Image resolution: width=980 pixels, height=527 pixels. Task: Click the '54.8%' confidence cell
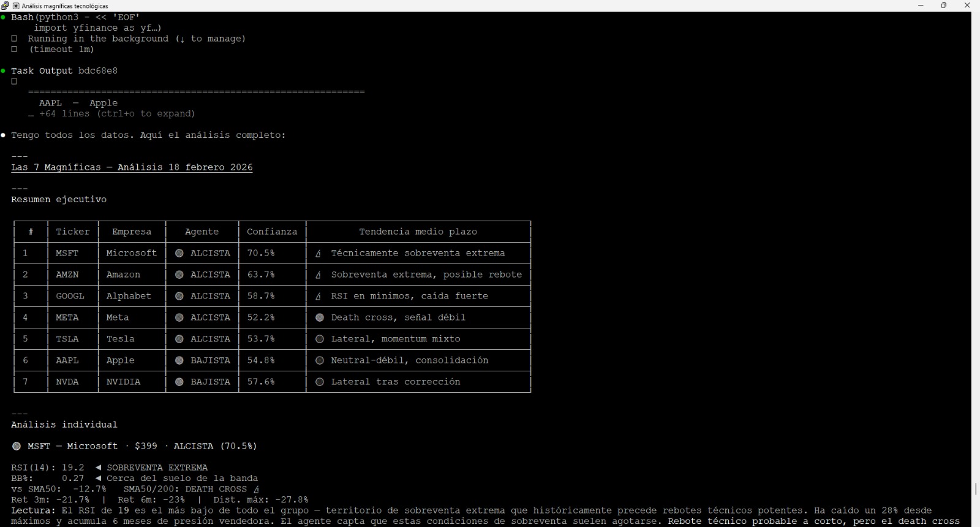pos(261,360)
